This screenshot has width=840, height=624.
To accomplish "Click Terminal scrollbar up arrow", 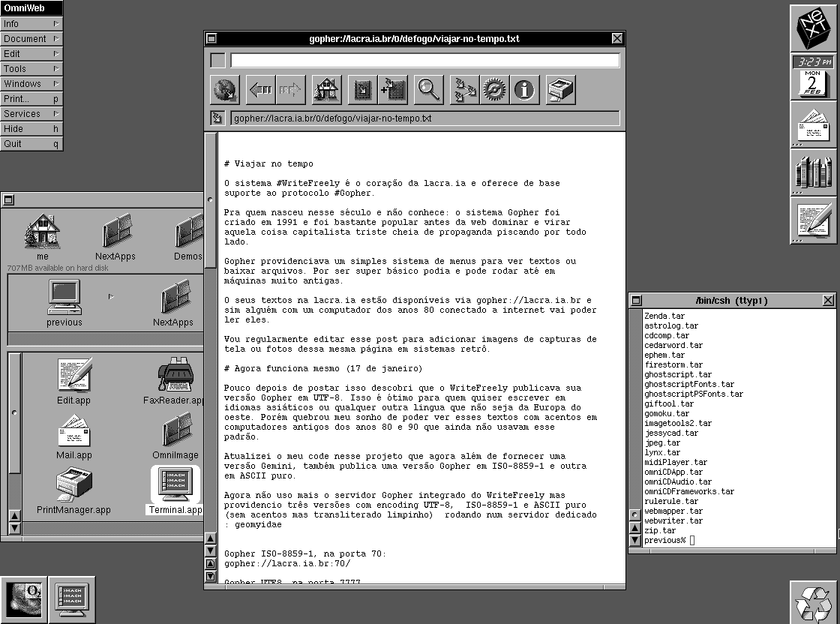I will [634, 527].
